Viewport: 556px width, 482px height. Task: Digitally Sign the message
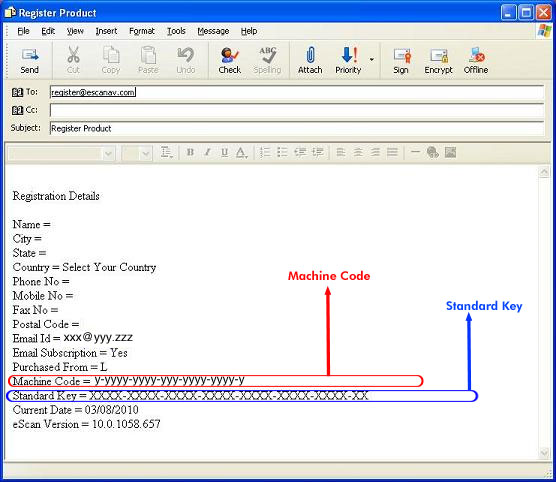tap(401, 60)
